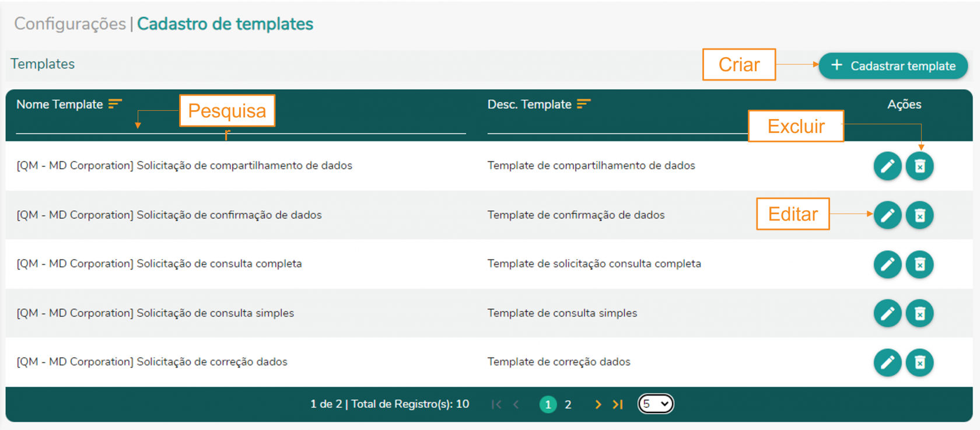Select 'Solicitação de compartilhamento de dados' name cell
This screenshot has height=430, width=980.
tap(184, 166)
